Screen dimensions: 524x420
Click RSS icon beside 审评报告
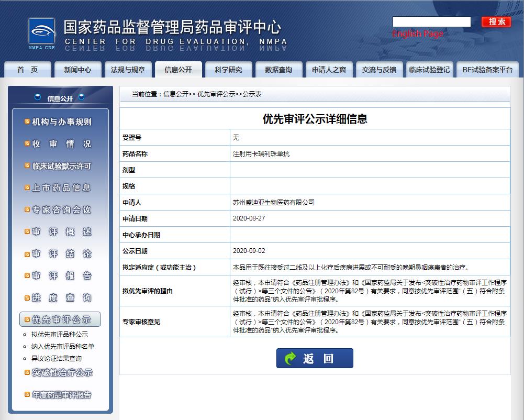pos(27,275)
